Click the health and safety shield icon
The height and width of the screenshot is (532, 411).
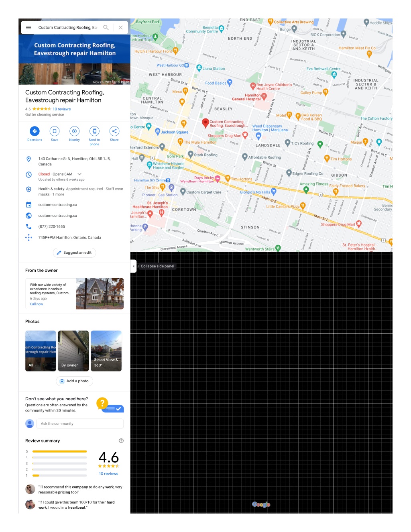28,189
